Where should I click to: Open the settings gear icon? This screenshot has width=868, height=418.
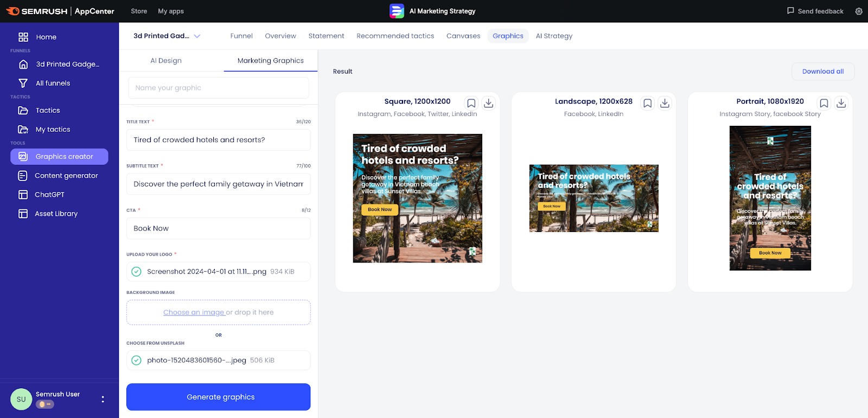(x=859, y=11)
